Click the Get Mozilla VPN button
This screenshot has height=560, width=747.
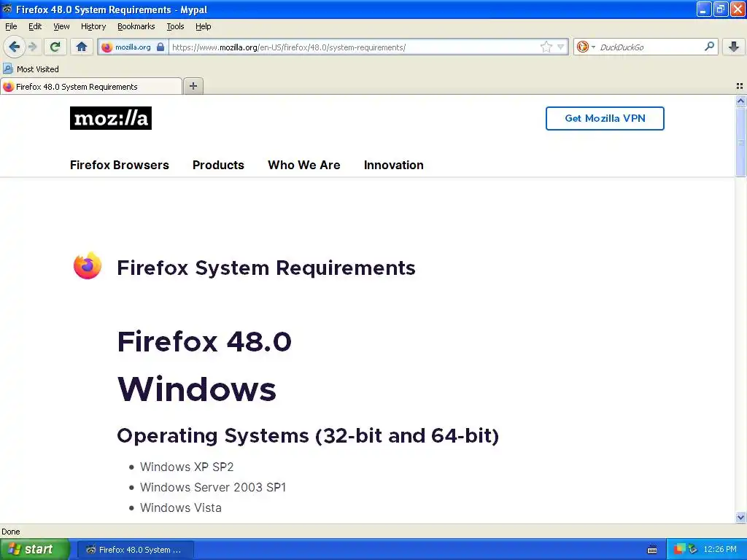[605, 118]
